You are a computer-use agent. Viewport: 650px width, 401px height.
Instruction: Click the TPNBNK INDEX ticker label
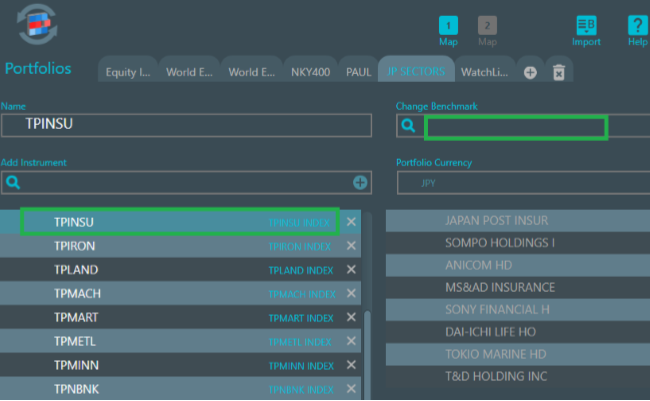[301, 389]
